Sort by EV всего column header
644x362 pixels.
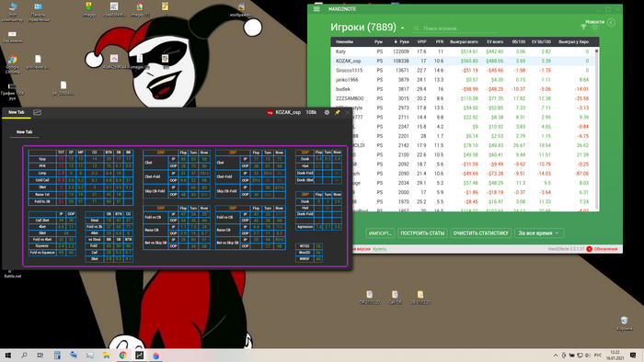coord(495,42)
